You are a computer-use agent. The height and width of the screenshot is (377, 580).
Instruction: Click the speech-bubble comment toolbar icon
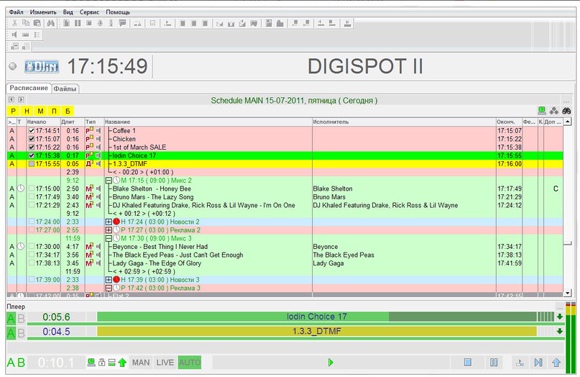[x=122, y=23]
